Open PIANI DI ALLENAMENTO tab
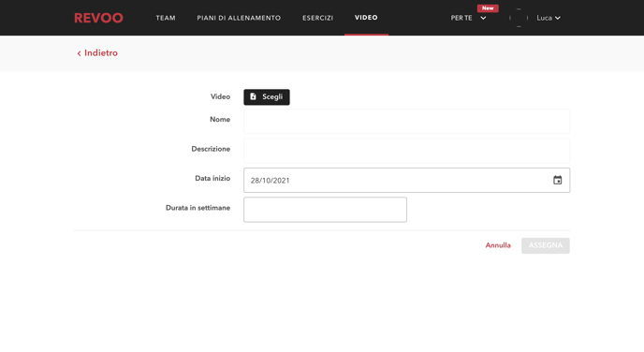Image resolution: width=644 pixels, height=352 pixels. pos(239,18)
